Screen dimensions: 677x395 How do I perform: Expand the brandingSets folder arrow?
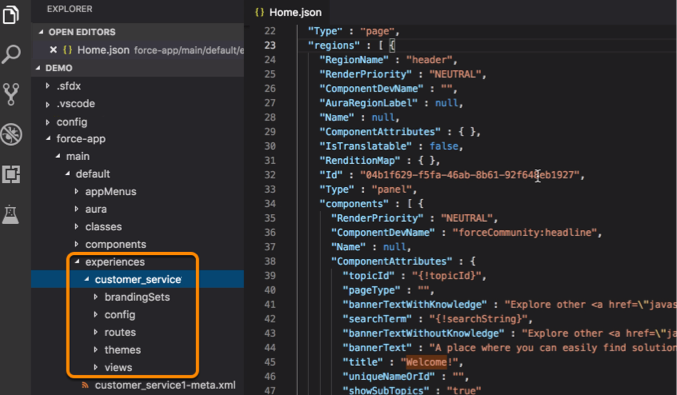pyautogui.click(x=96, y=297)
